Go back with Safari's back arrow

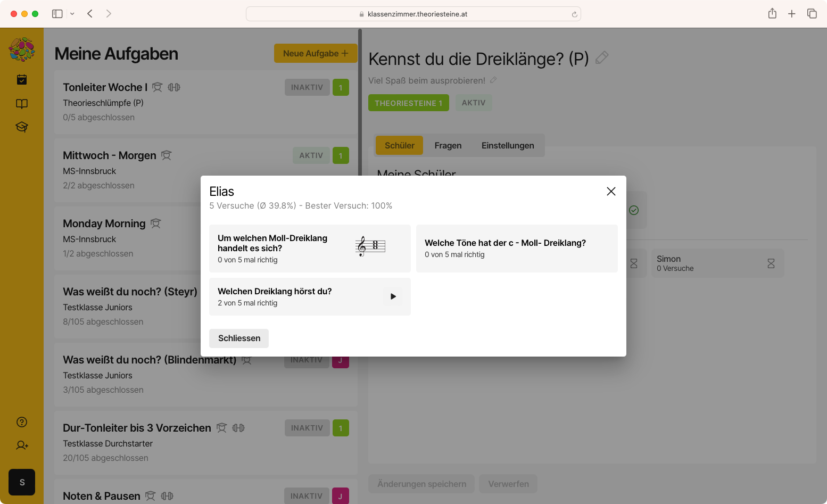coord(90,14)
